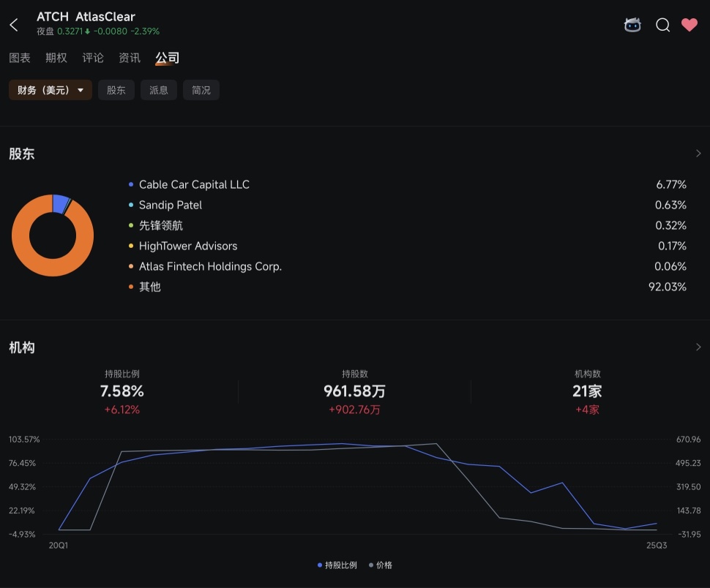710x588 pixels.
Task: Go to the 资讯 tab
Action: pyautogui.click(x=130, y=58)
